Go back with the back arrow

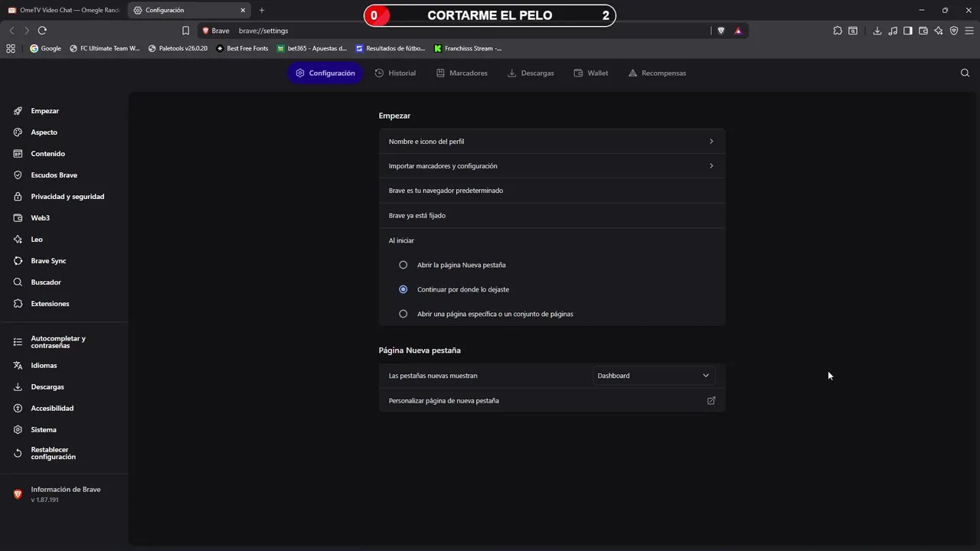(11, 31)
